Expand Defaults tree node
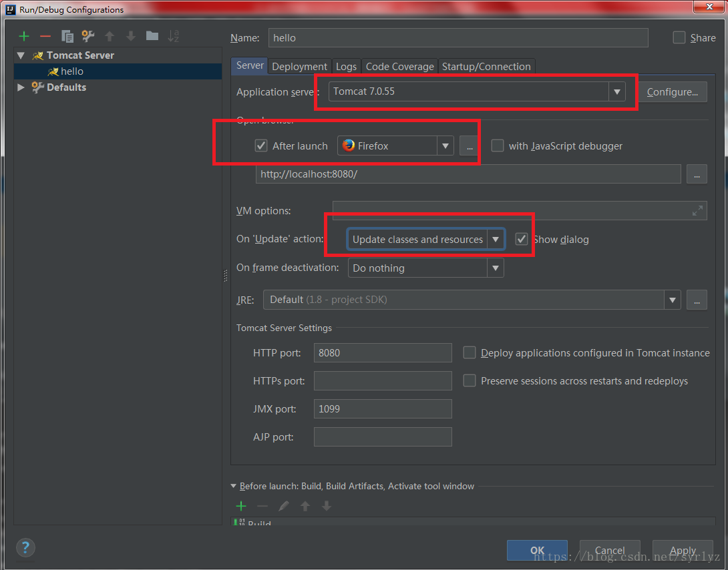Viewport: 728px width, 570px height. 21,87
